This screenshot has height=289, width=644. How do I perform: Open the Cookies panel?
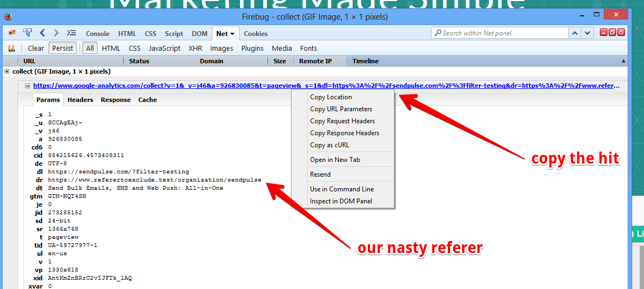click(256, 34)
